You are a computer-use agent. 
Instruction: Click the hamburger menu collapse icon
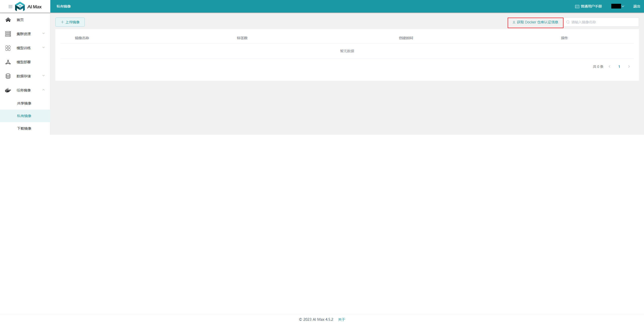[10, 7]
